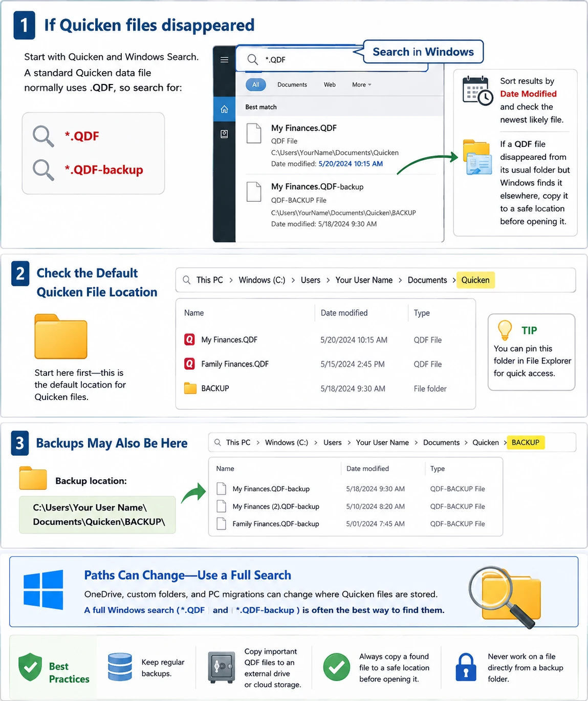Screen dimensions: 588x701
Task: Click magnifier icon next to *.QDF-backup text
Action: click(x=43, y=169)
